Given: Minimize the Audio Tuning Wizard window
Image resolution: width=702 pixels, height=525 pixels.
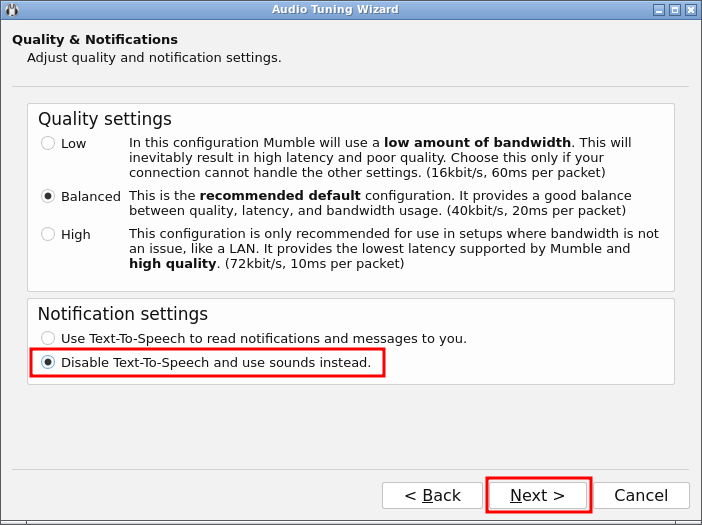Looking at the screenshot, I should point(659,10).
